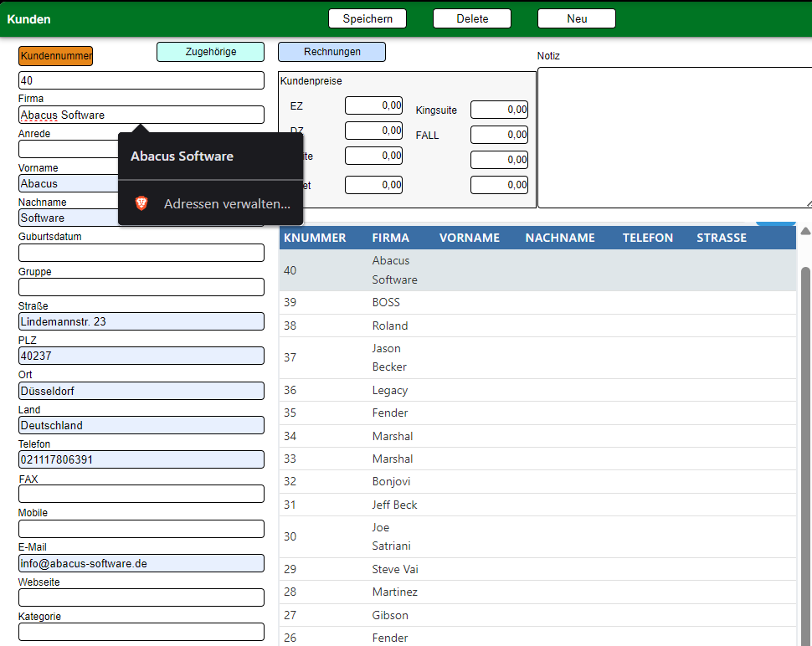Edit the PLZ field 40237

(141, 356)
